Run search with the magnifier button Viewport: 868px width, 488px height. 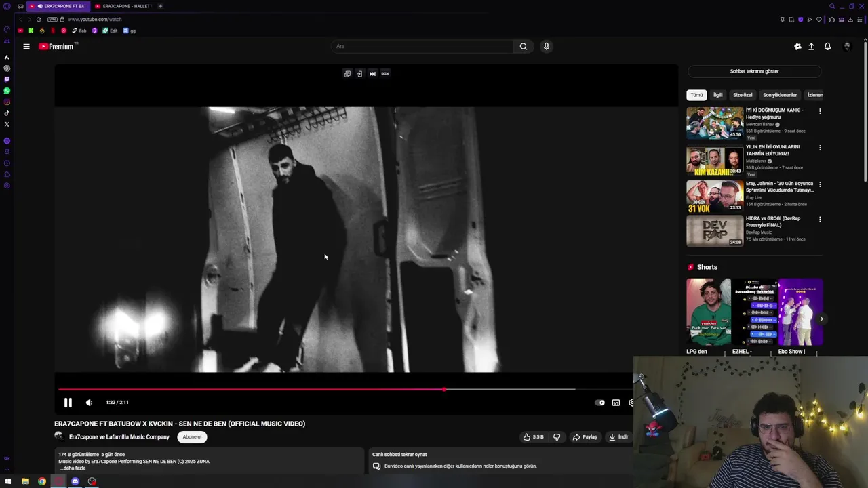[x=524, y=47]
